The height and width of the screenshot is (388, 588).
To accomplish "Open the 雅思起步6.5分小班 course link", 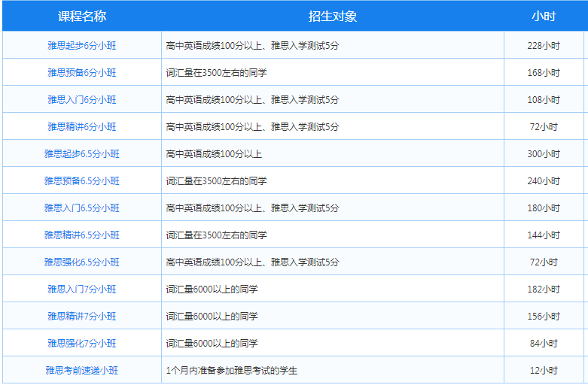I will click(x=81, y=154).
